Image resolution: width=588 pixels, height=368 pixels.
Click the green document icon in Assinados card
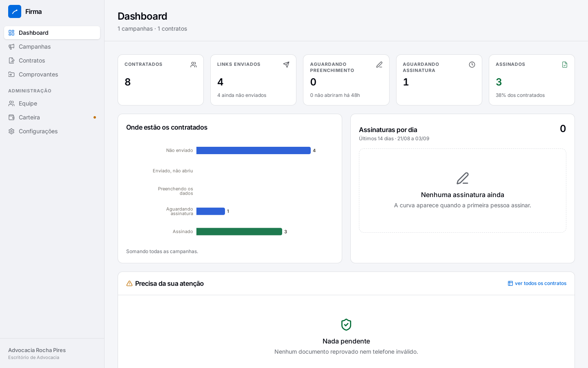(x=565, y=65)
